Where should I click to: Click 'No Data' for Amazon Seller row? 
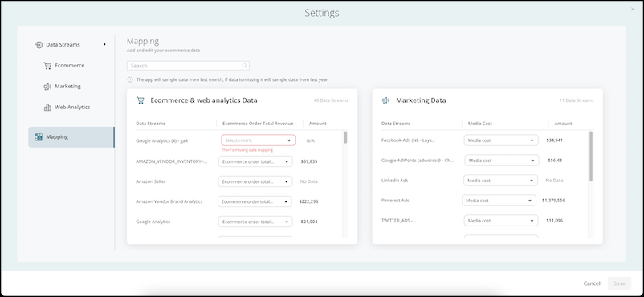[x=309, y=181]
